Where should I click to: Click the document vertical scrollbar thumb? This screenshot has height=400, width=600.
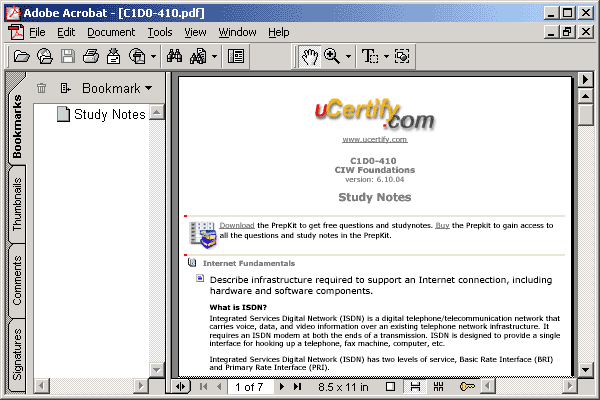(x=585, y=115)
